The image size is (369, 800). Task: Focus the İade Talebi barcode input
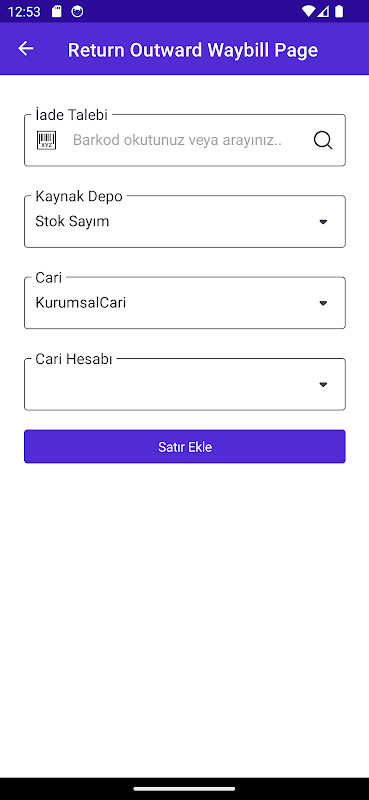[x=184, y=140]
